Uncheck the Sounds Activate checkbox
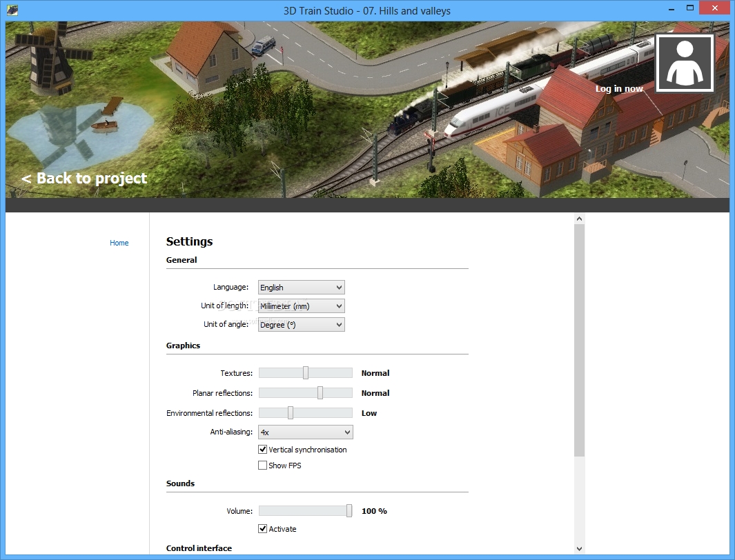This screenshot has height=560, width=735. tap(262, 529)
